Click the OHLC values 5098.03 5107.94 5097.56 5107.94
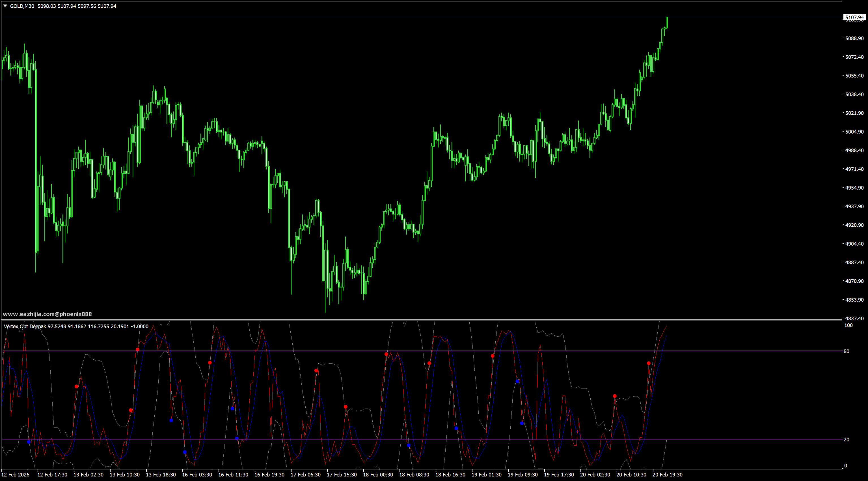868x481 pixels. [77, 6]
